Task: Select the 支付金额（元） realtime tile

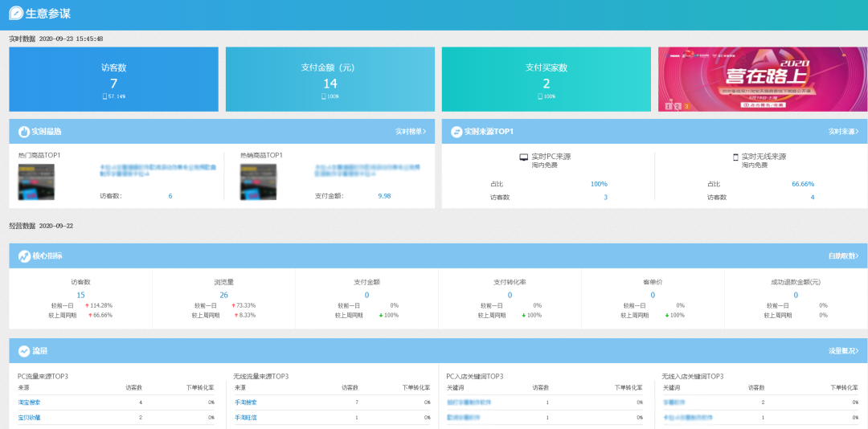Action: pyautogui.click(x=330, y=79)
